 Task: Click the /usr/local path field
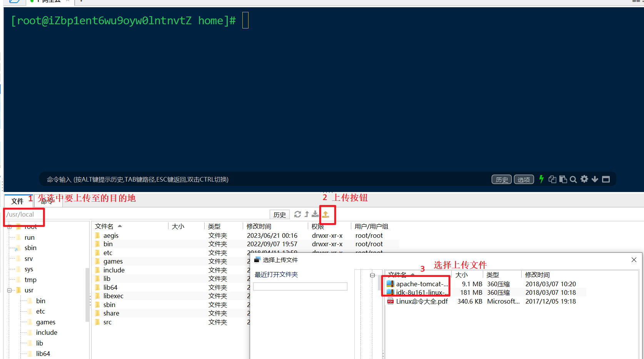pos(137,214)
